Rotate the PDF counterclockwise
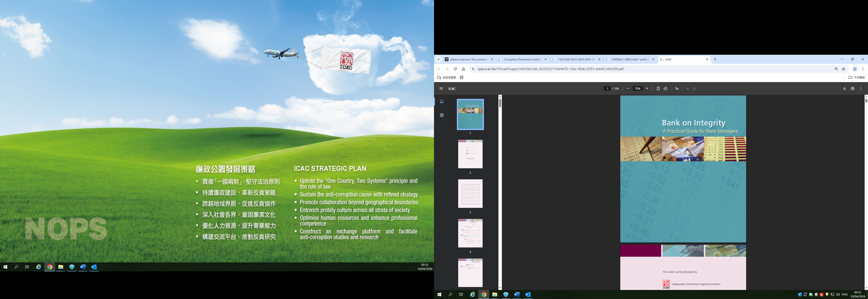Screen dimensions: 868x299 pyautogui.click(x=665, y=89)
